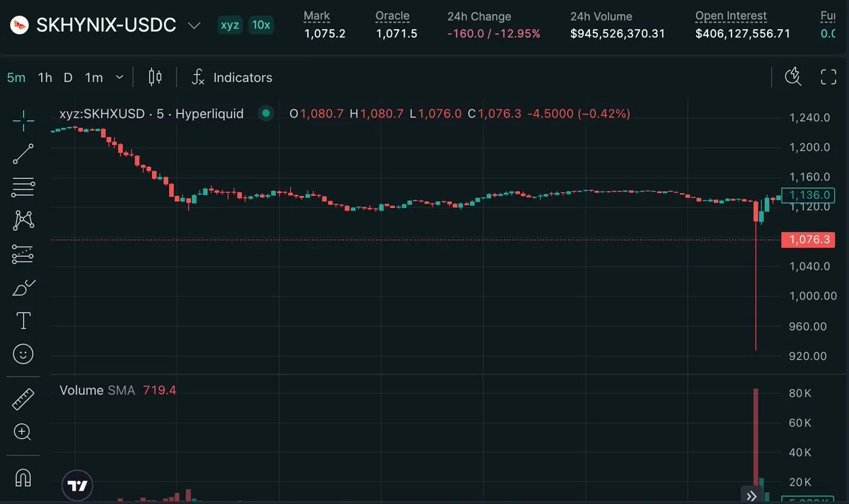This screenshot has height=504, width=849.
Task: Expand the timeframe interval dropdown arrow
Action: click(x=119, y=77)
